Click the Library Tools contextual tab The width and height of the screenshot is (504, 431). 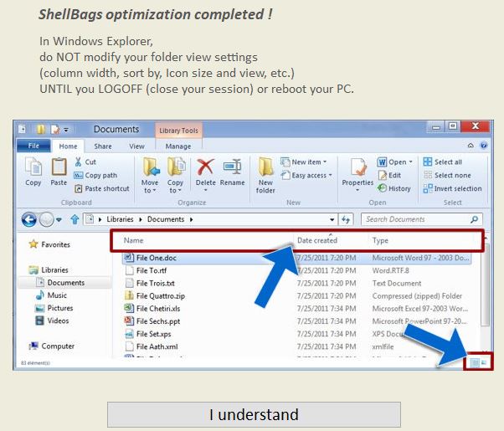click(178, 131)
